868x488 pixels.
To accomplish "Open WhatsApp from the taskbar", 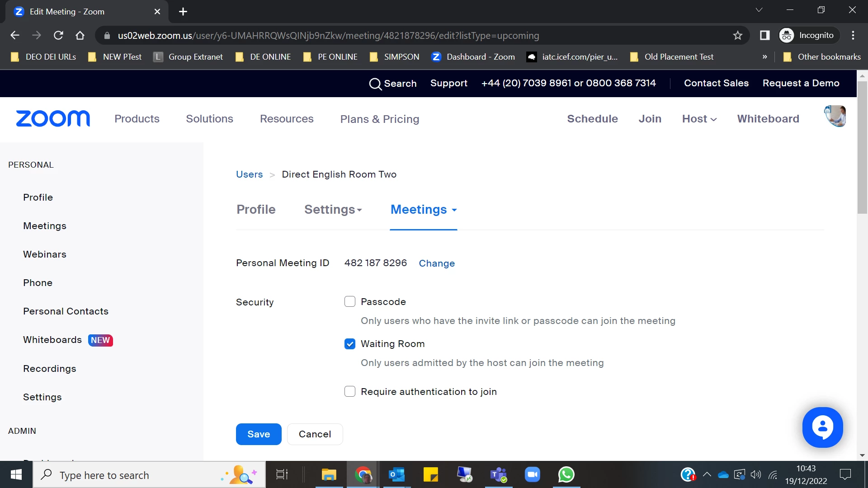I will (x=566, y=474).
